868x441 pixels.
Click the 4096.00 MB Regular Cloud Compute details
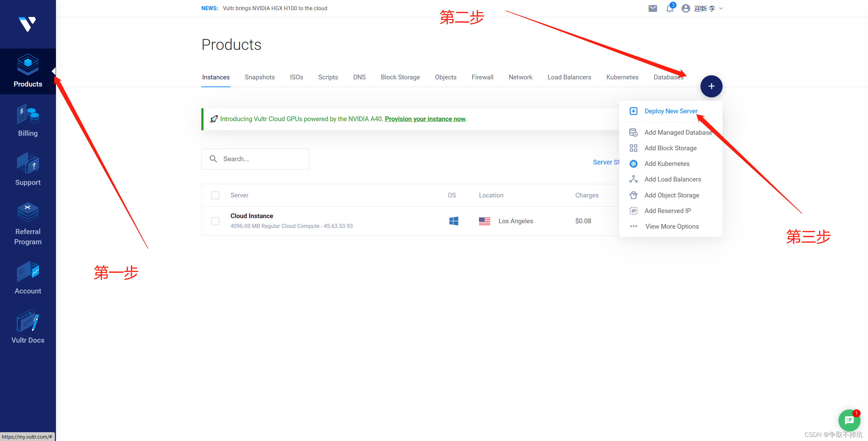coord(292,226)
